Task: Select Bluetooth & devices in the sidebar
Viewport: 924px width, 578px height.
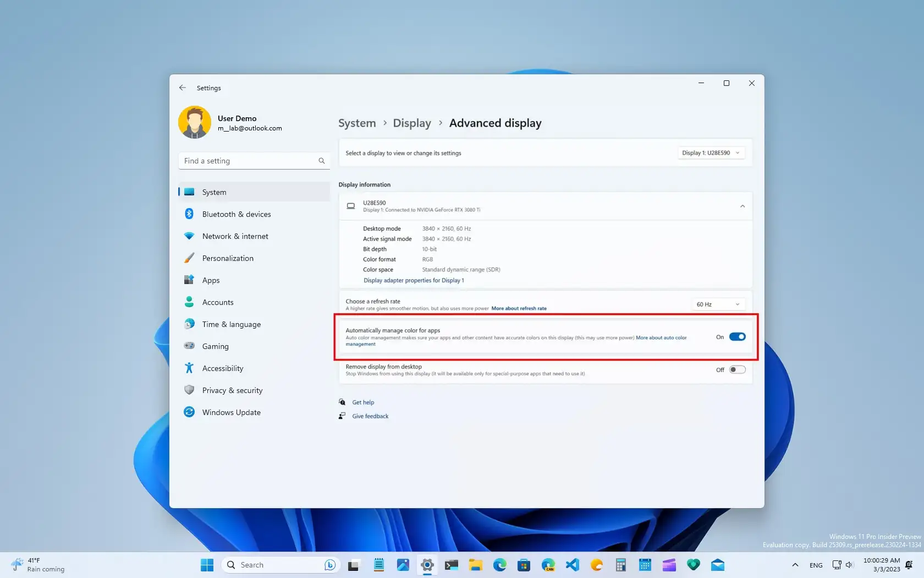Action: (236, 214)
